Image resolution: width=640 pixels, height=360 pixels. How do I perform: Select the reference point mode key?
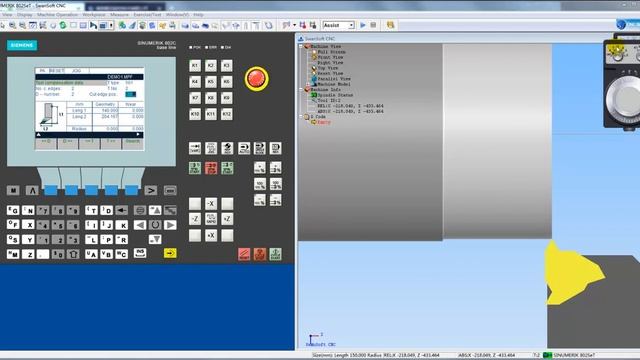227,148
